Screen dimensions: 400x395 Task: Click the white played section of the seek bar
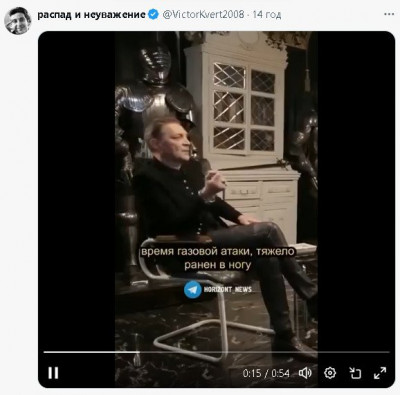pos(92,352)
